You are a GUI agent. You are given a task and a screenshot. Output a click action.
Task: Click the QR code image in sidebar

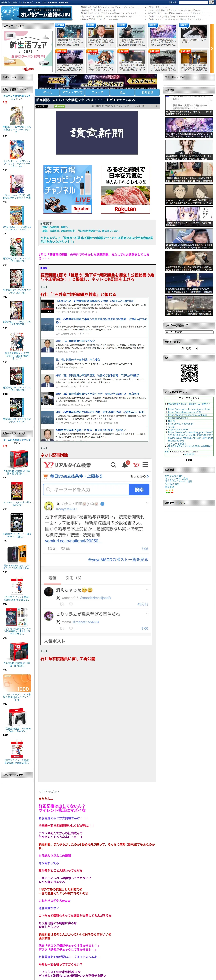click(189, 374)
